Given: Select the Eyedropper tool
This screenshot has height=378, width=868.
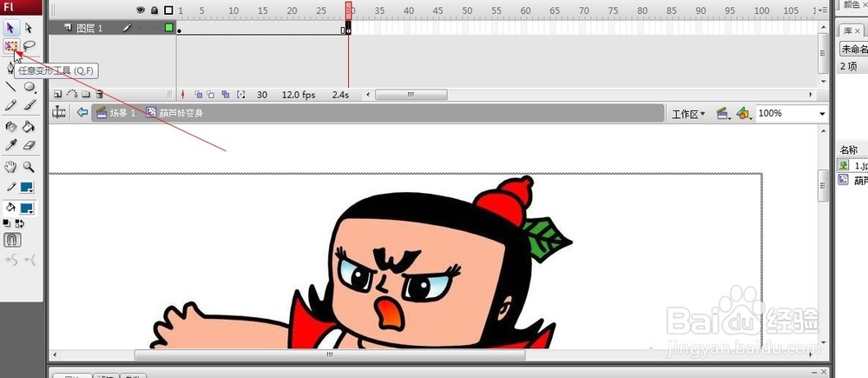Looking at the screenshot, I should 10,145.
